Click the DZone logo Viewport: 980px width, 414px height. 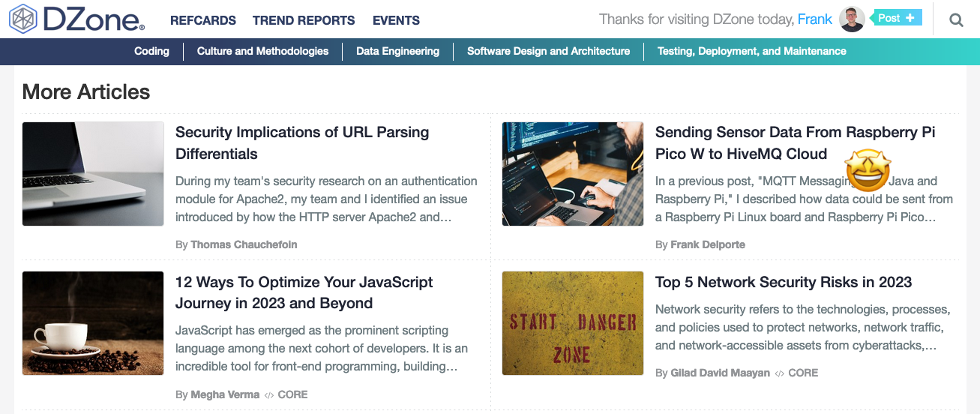(x=76, y=19)
